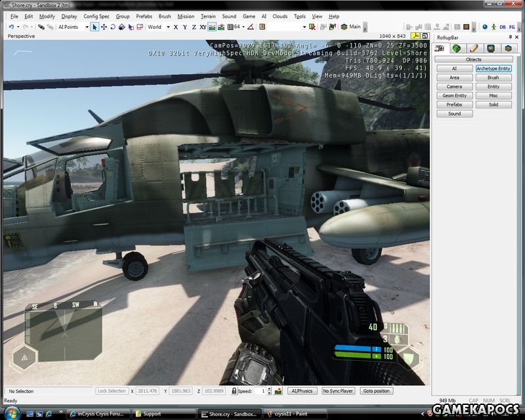Toggle the AI/Physics button
Viewport: 525px width, 420px height.
[x=302, y=391]
